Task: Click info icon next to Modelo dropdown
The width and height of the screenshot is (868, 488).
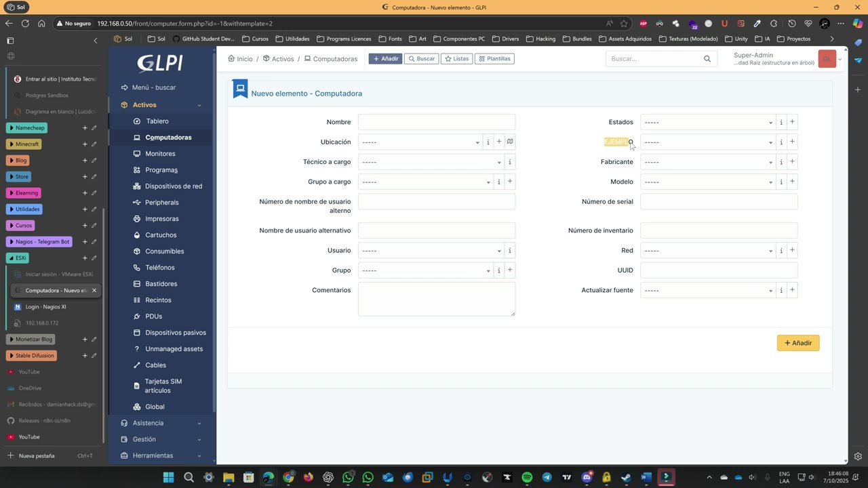Action: [x=781, y=182]
